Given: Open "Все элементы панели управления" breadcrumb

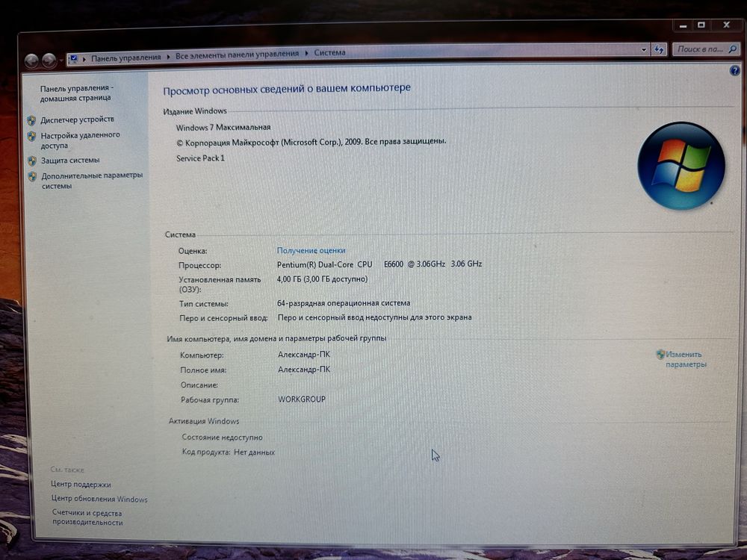Looking at the screenshot, I should tap(238, 55).
